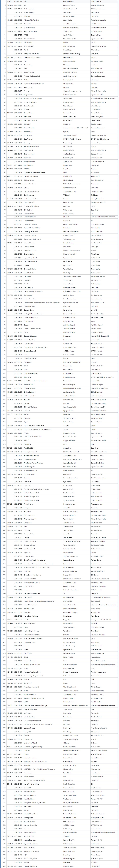
Task: Select the title cell Conan Chop Chop
Action: point(43,236)
